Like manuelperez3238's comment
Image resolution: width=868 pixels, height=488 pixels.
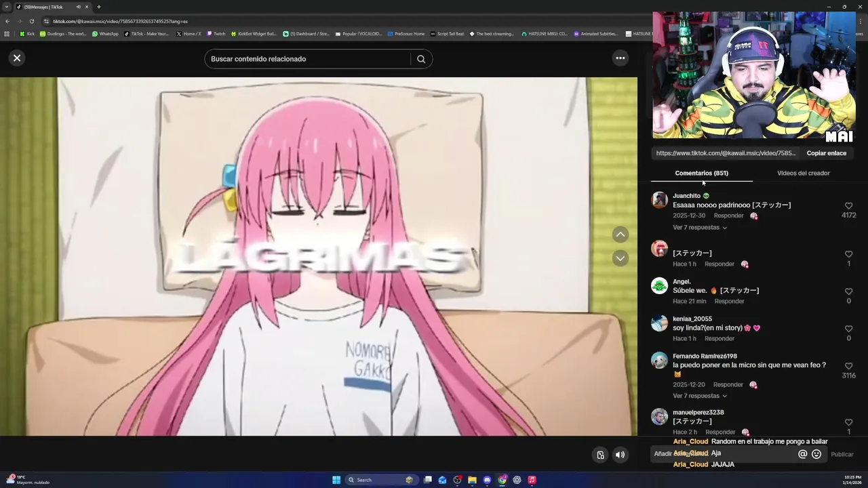pos(848,422)
